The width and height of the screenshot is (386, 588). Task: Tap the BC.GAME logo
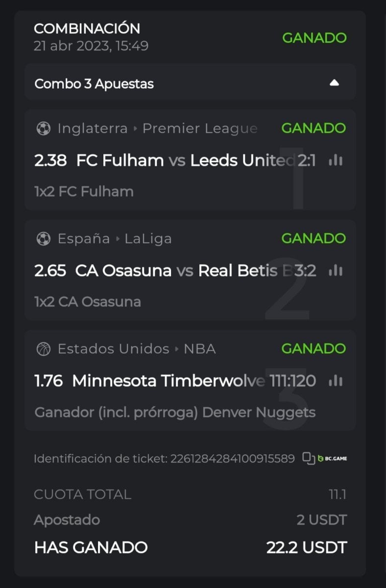[x=332, y=459]
